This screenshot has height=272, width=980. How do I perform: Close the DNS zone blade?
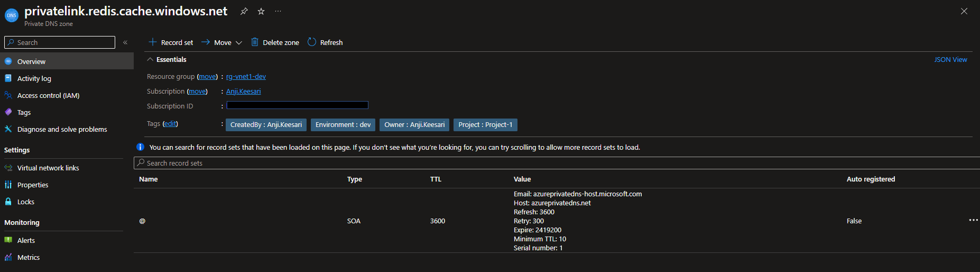pyautogui.click(x=964, y=11)
